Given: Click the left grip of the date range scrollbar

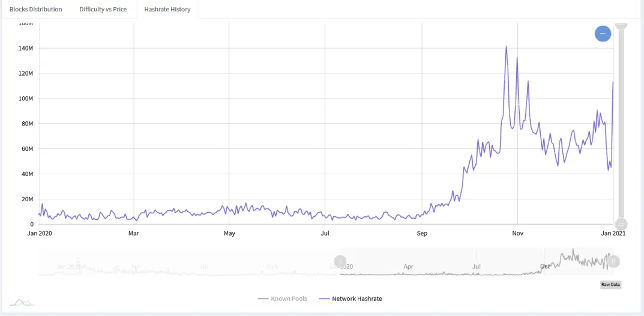Looking at the screenshot, I should [340, 261].
